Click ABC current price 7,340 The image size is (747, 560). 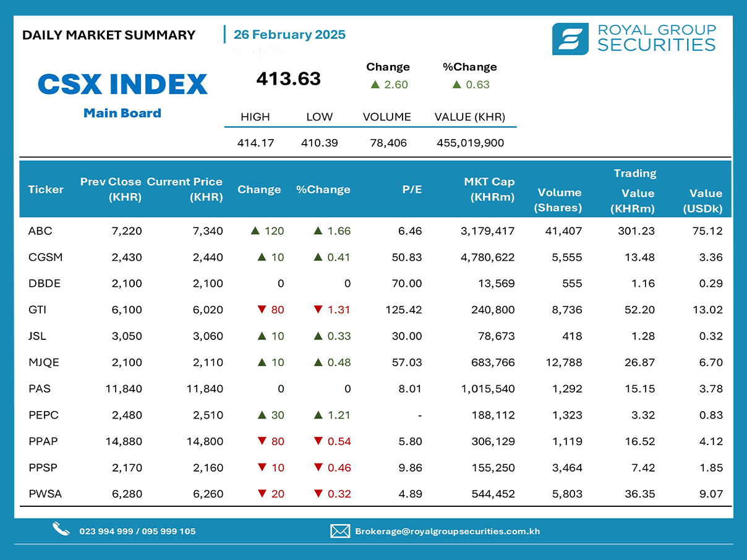tap(208, 231)
